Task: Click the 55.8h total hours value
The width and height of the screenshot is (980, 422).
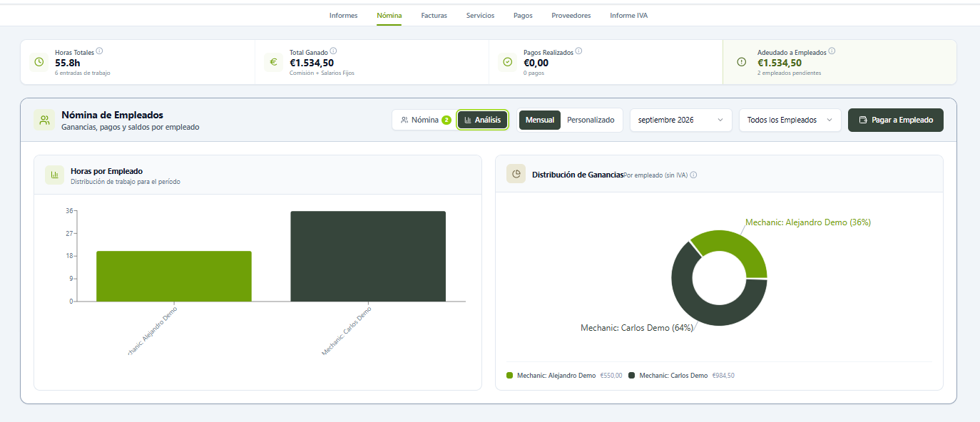Action: tap(68, 63)
